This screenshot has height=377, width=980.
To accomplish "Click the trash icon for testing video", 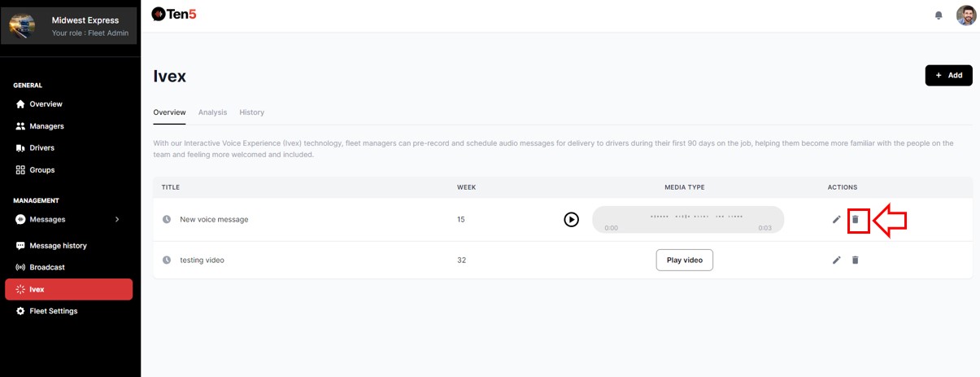I will [855, 261].
